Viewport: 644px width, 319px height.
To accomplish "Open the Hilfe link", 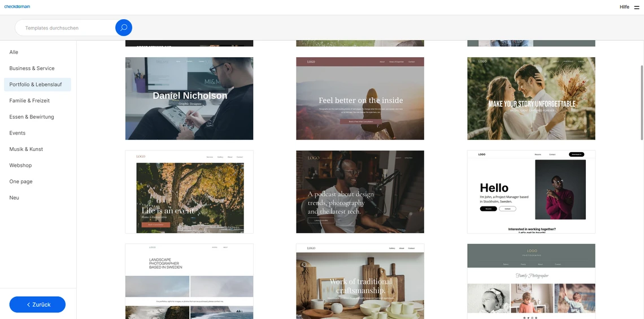I will (x=624, y=7).
